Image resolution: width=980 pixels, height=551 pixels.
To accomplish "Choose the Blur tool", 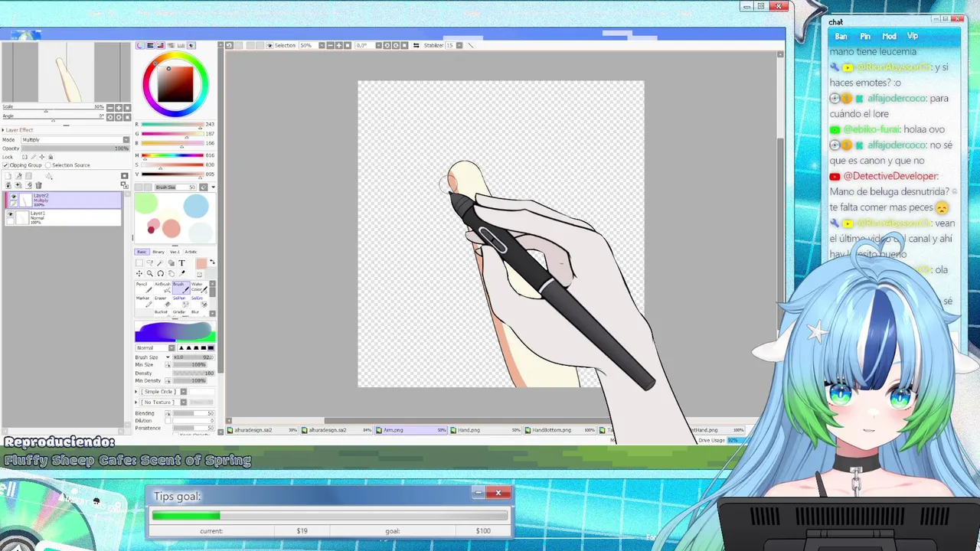I will 199,312.
